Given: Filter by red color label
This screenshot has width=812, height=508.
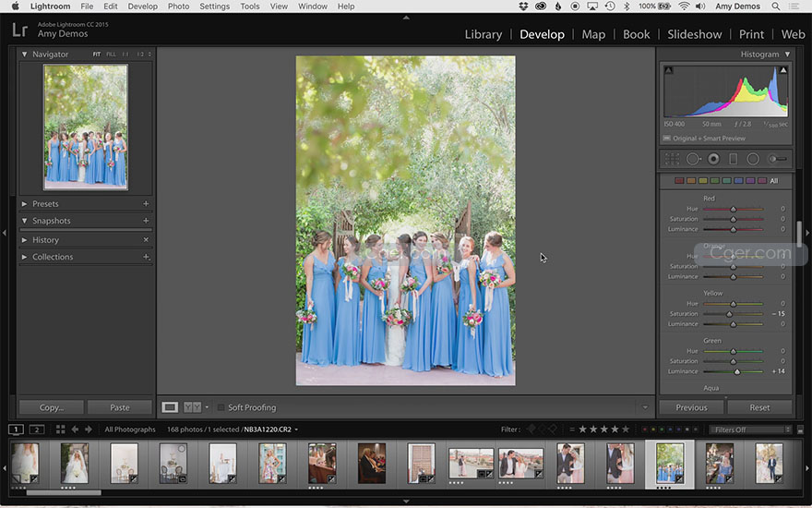Looking at the screenshot, I should pyautogui.click(x=645, y=429).
